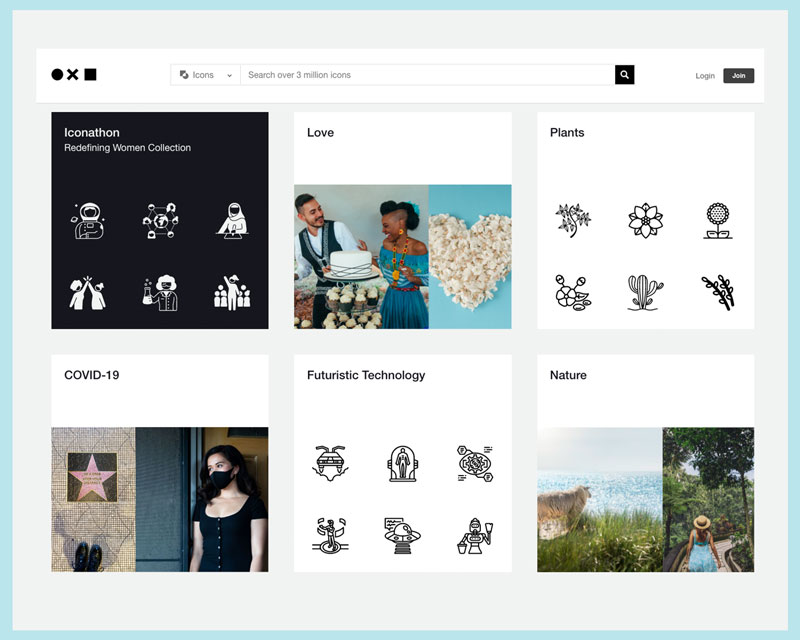Select the human in capsule icon
Screen dimensions: 800x640
coord(403,463)
